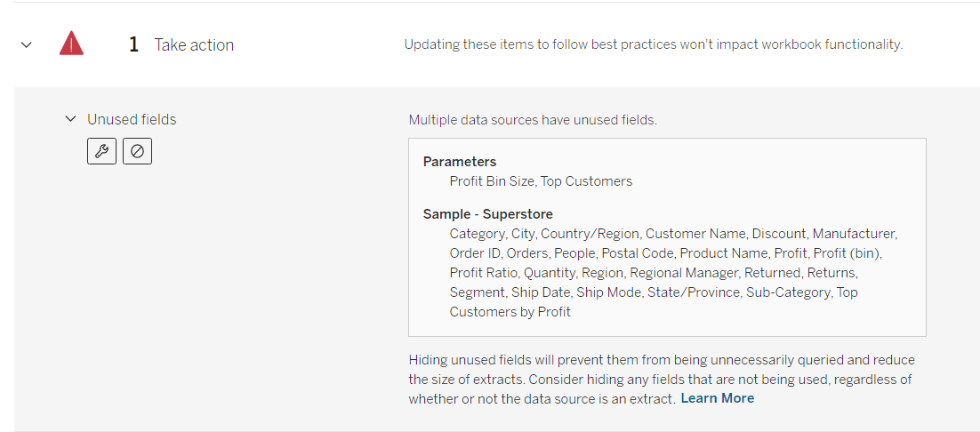The image size is (980, 432).
Task: Click the Parameters heading in list
Action: click(x=460, y=162)
